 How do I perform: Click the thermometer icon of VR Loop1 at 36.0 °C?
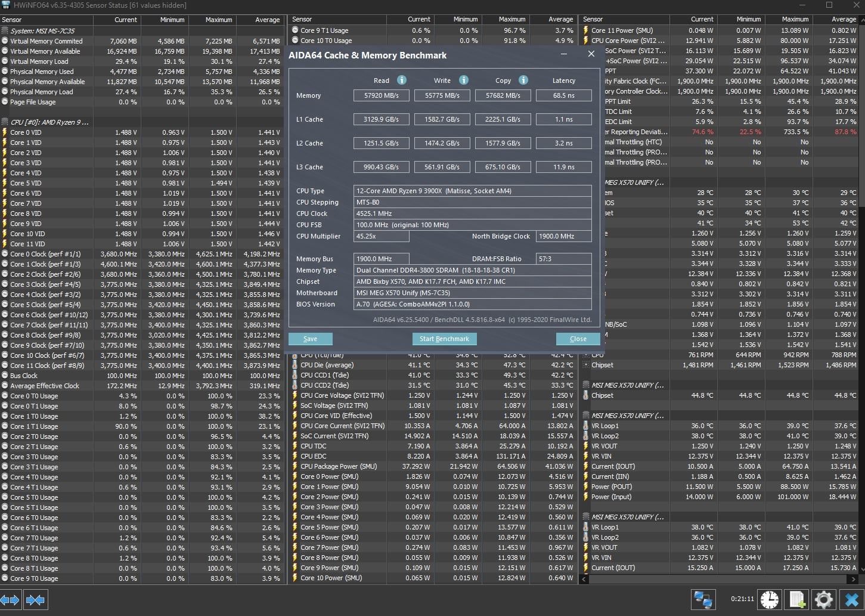coord(586,426)
